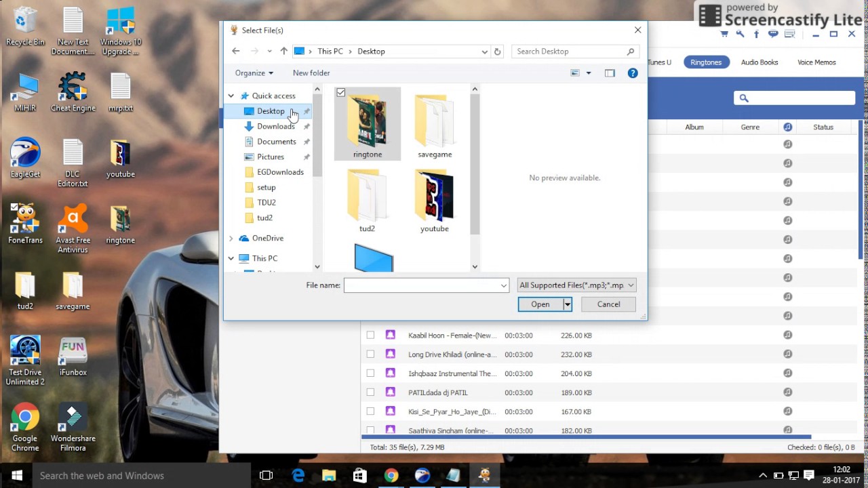Switch to the Voice Memos tab
Viewport: 868px width, 488px height.
coord(816,62)
